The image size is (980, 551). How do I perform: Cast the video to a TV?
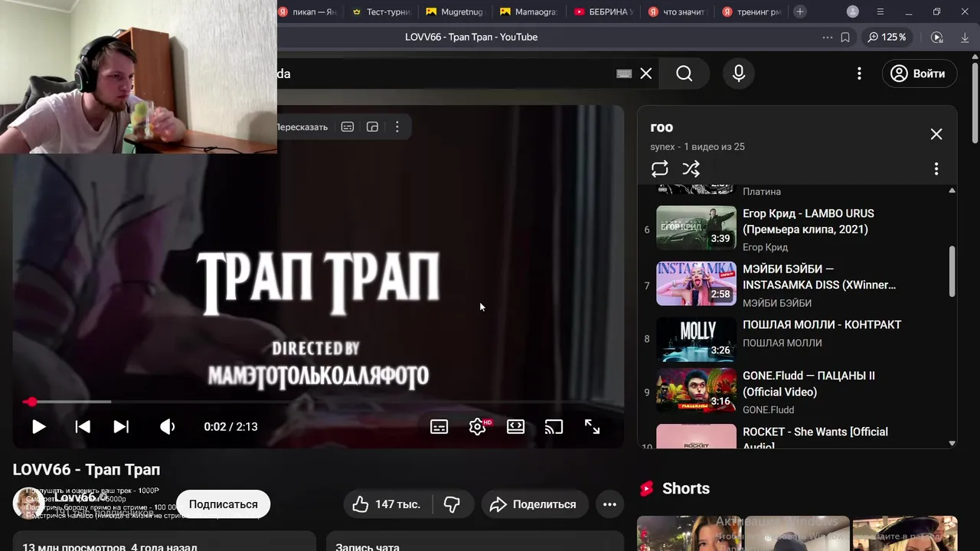click(x=554, y=427)
